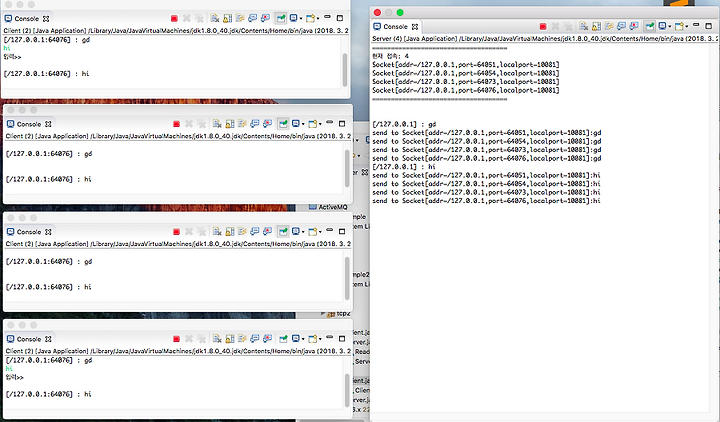Viewport: 720px width, 422px height.
Task: Click vertical scrollbar in topmost Client console
Action: coord(345,69)
